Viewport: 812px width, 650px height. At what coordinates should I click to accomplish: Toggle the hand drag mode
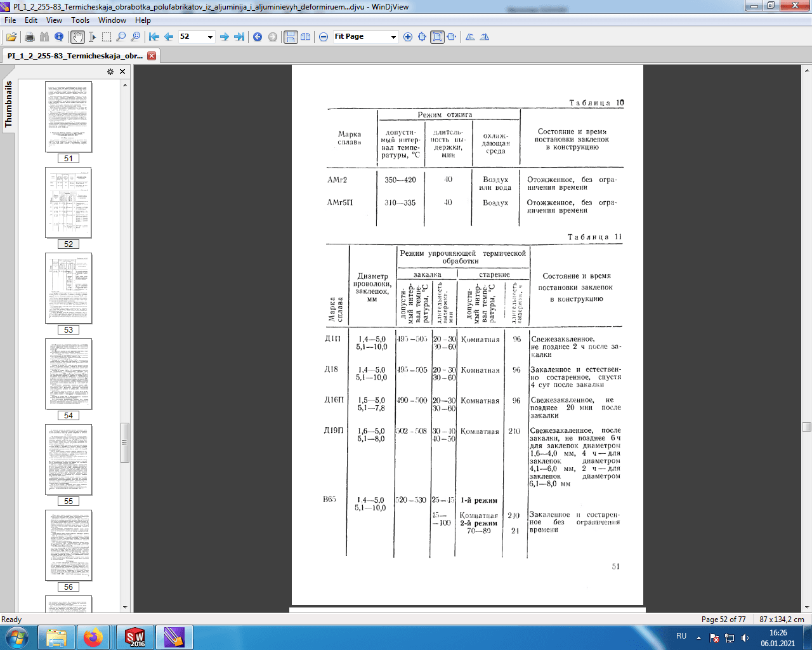[77, 37]
